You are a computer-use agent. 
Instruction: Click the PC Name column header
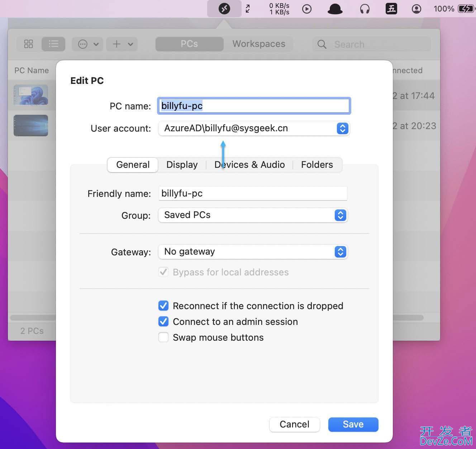(32, 70)
